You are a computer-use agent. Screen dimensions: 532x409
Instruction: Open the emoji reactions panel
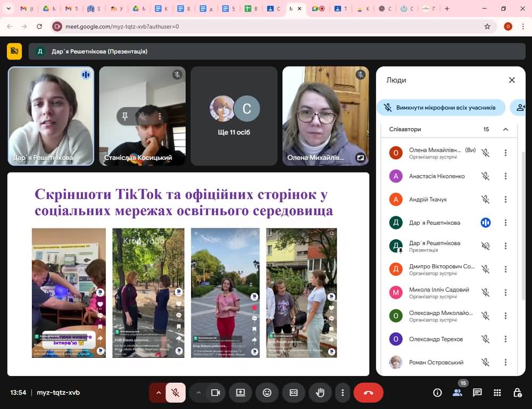pyautogui.click(x=267, y=392)
